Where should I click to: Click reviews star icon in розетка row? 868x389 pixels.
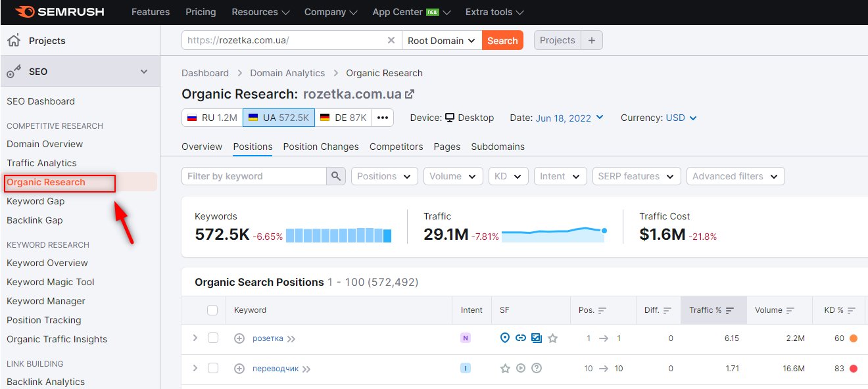[553, 338]
